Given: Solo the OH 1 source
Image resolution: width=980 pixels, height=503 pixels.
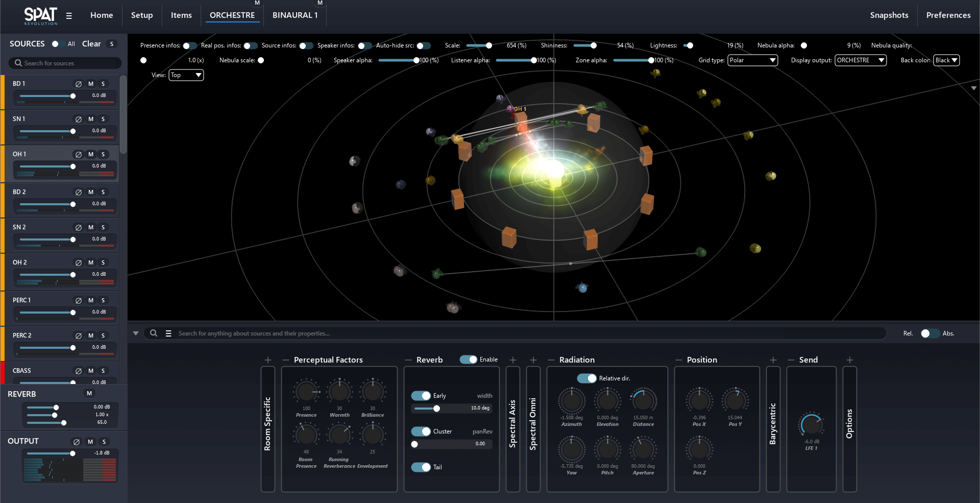Looking at the screenshot, I should [103, 154].
